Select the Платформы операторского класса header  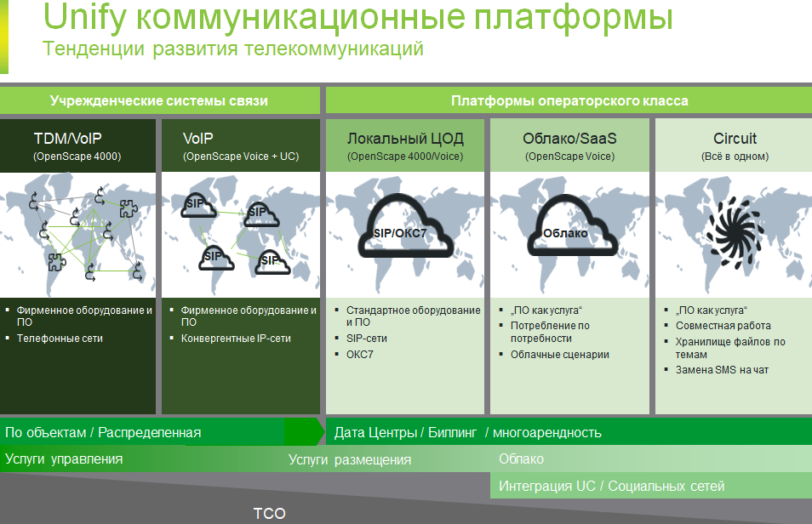point(569,100)
